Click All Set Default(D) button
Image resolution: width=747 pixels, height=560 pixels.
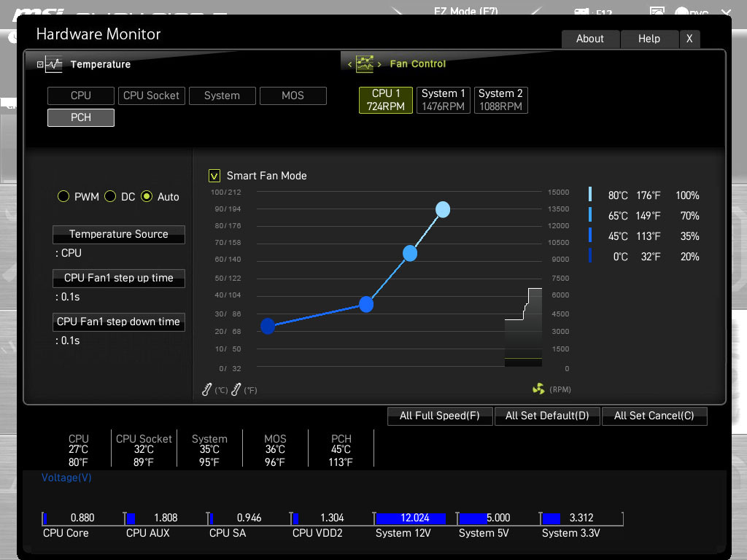click(547, 416)
